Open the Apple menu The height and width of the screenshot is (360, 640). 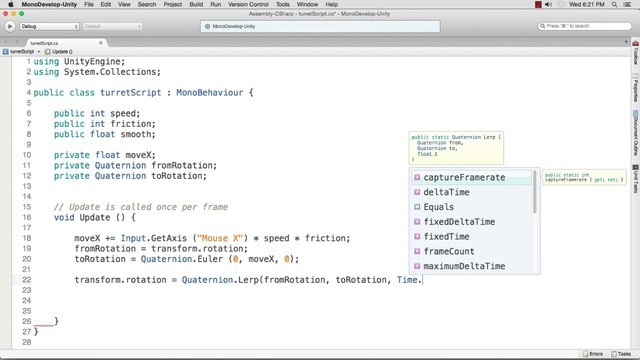click(11, 4)
